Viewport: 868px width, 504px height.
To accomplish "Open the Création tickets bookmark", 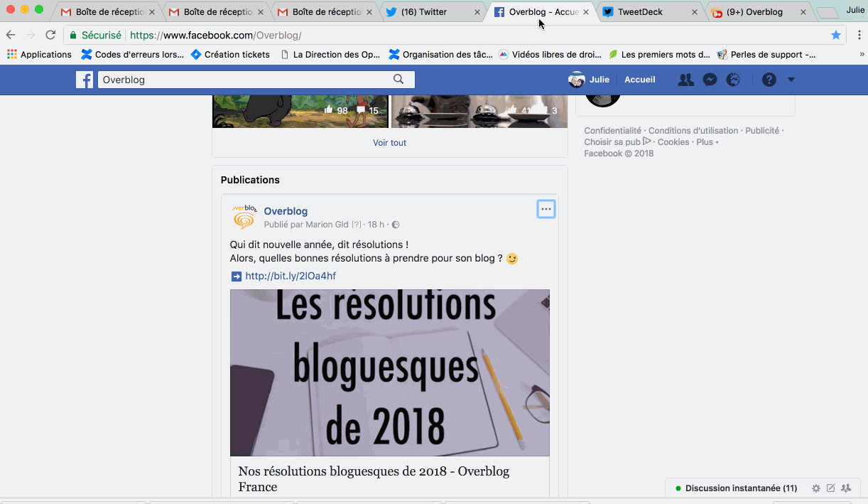I will pyautogui.click(x=230, y=54).
